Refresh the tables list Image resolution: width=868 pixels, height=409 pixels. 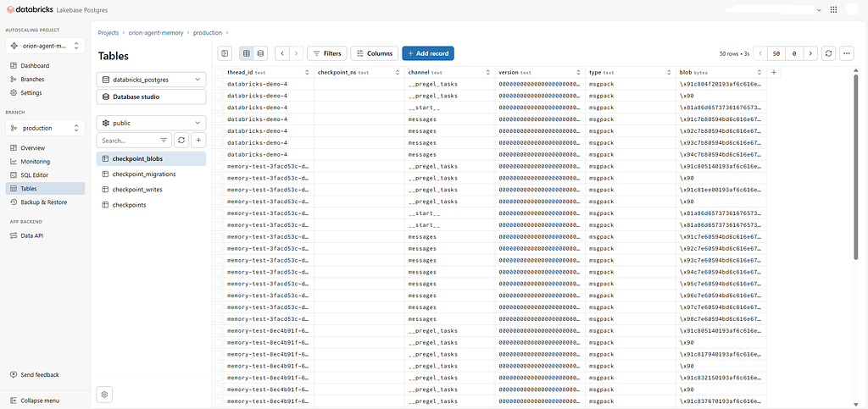(181, 141)
